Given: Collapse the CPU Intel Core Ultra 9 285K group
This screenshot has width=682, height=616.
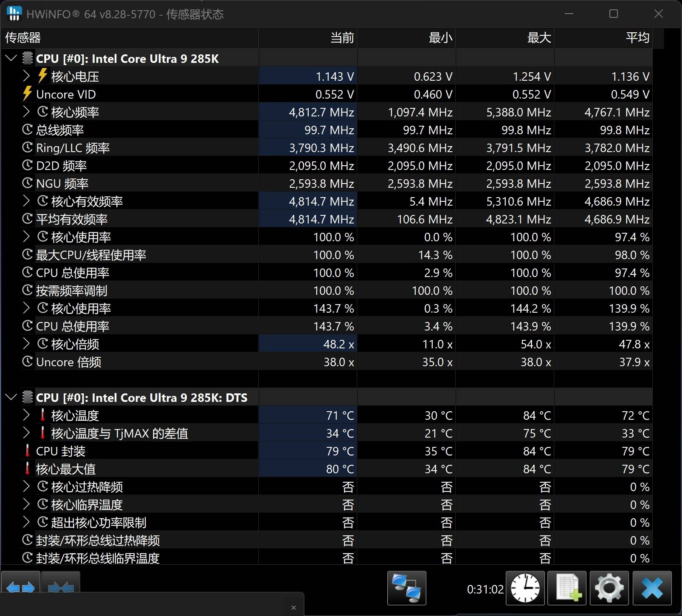Looking at the screenshot, I should [11, 58].
